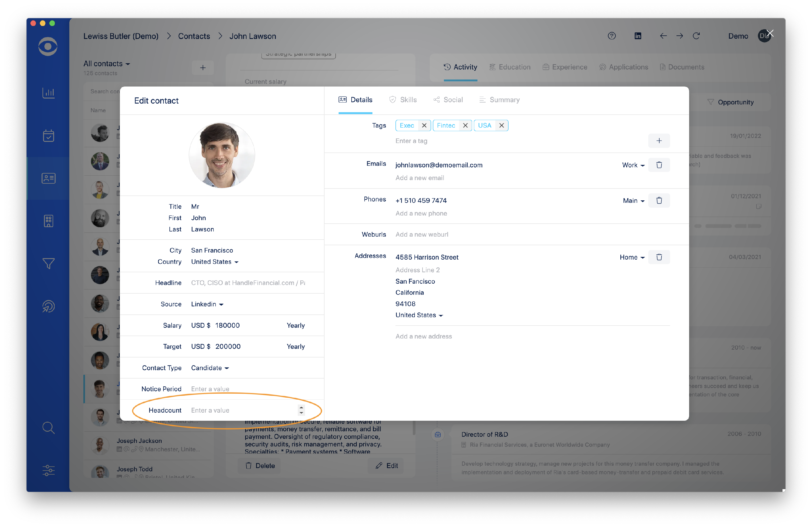Screen dimensions: 812x527
Task: Remove the Harrison Street address via trash
Action: pos(659,257)
